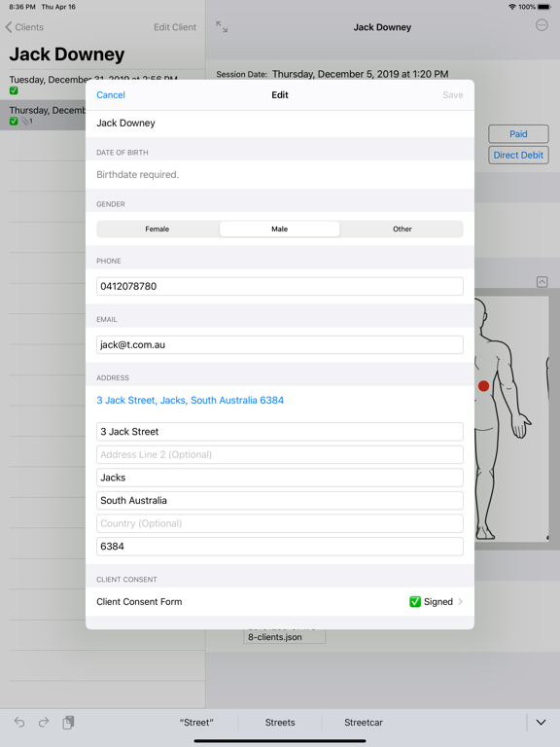Edit the 6384 postcode field
This screenshot has width=560, height=747.
pos(280,547)
